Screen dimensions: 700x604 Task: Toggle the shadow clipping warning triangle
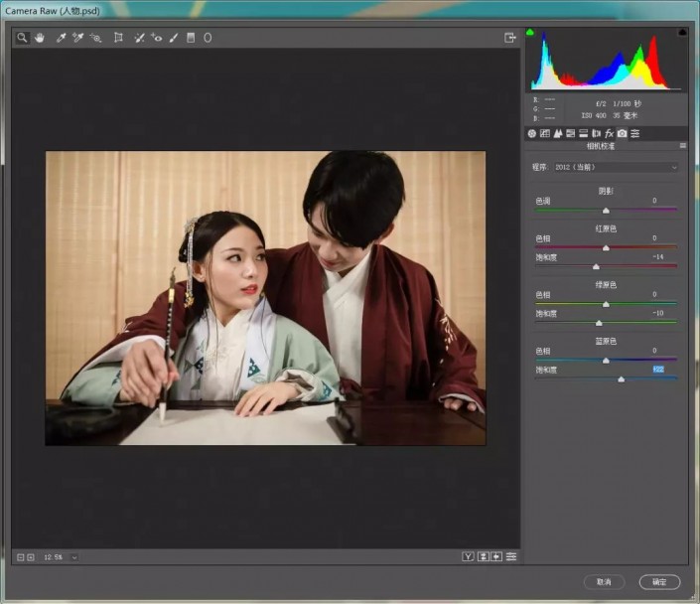point(530,32)
